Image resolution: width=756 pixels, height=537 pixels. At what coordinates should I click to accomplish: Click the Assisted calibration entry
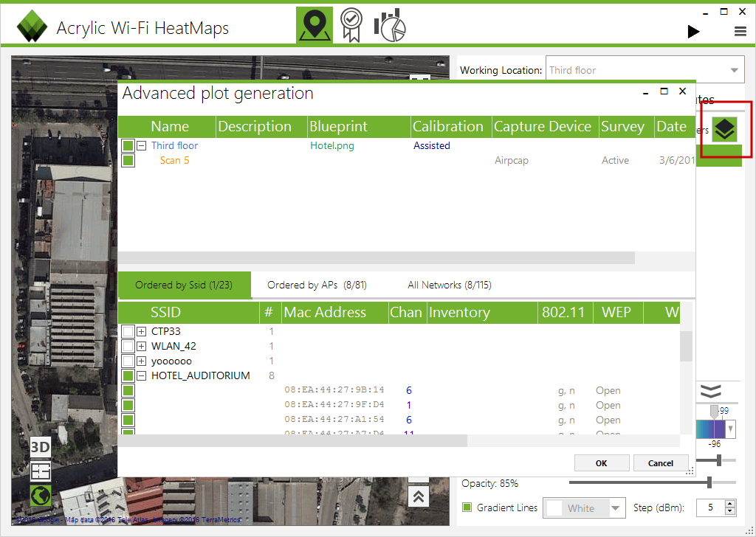click(x=431, y=145)
